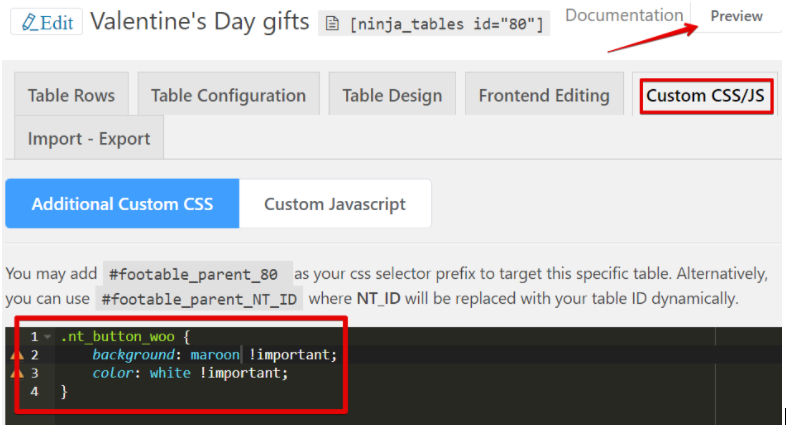The width and height of the screenshot is (786, 425).
Task: Click the warning icon on line 2
Action: click(x=16, y=355)
